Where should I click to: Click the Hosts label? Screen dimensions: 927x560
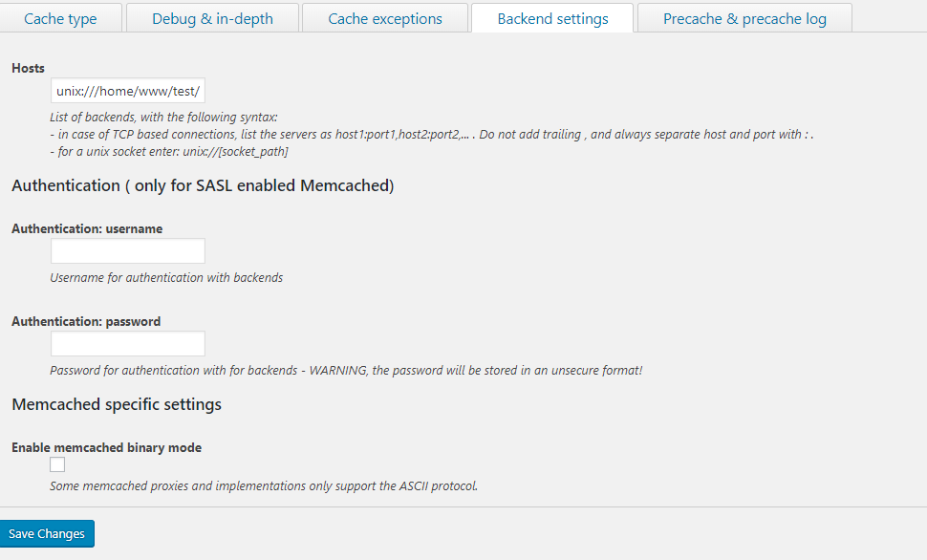point(28,69)
